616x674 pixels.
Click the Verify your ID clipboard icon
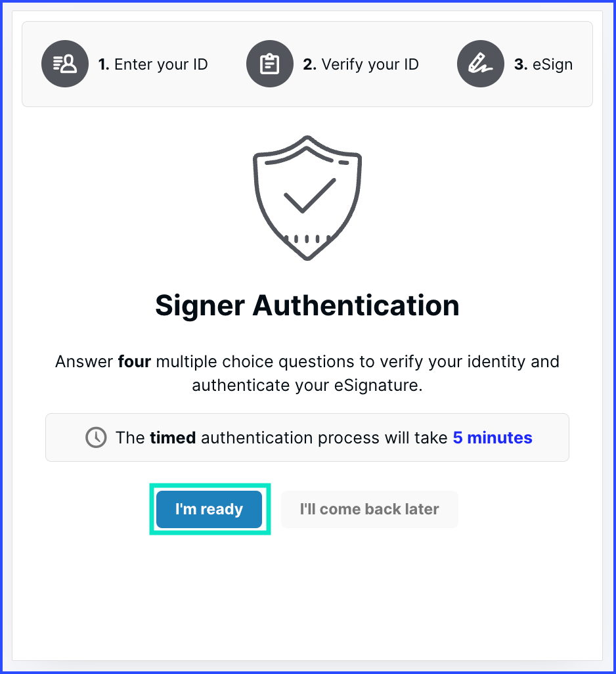[x=269, y=64]
